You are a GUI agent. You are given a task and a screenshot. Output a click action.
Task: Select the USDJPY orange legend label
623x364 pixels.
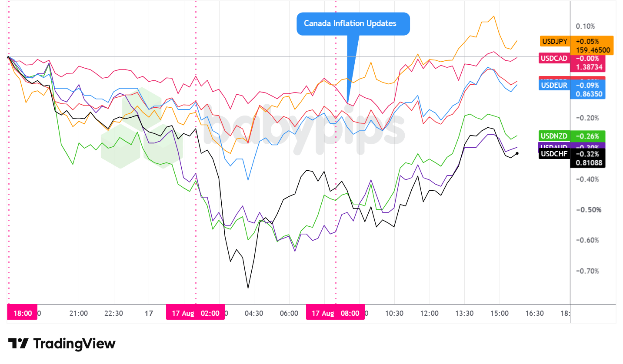(555, 41)
